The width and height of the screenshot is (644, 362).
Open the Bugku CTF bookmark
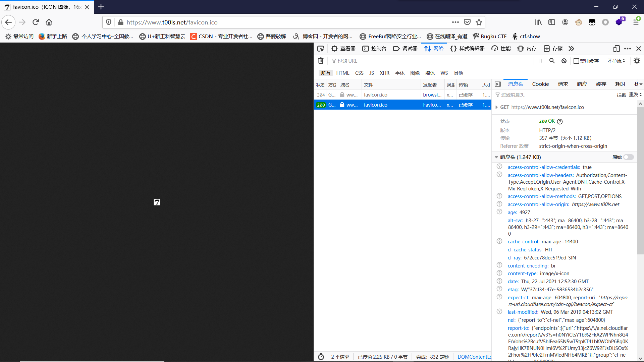[490, 36]
